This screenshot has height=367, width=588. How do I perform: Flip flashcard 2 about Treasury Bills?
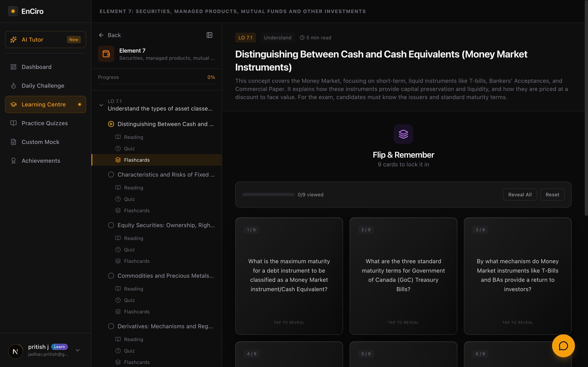pyautogui.click(x=403, y=276)
